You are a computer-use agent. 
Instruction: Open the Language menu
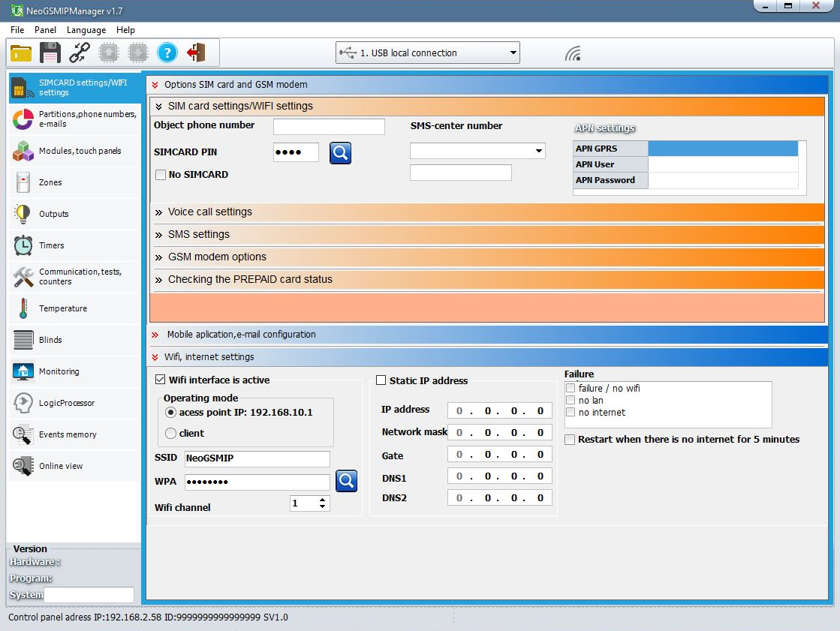[x=86, y=30]
